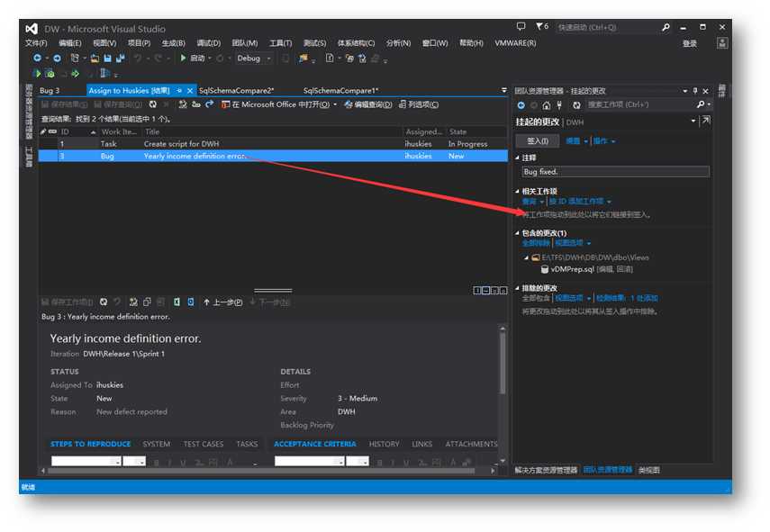Collapse the 相关工作项 section

518,192
